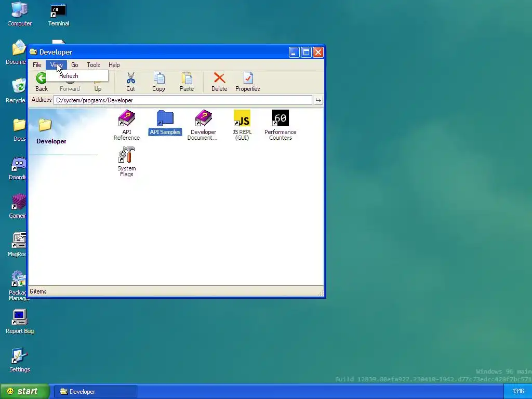
Task: Open Properties from the toolbar
Action: [248, 82]
